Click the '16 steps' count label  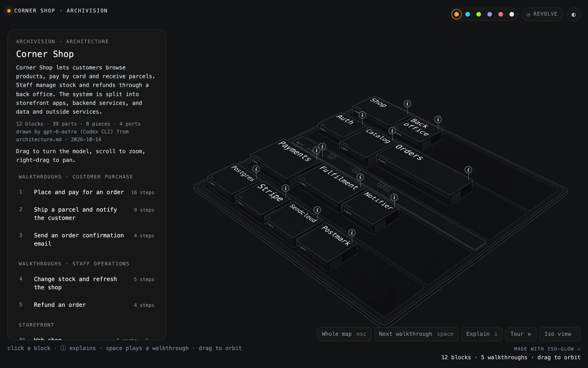point(143,192)
